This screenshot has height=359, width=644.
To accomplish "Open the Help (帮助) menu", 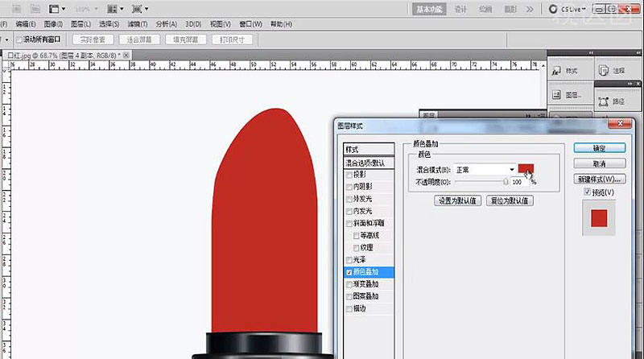I will (x=281, y=24).
